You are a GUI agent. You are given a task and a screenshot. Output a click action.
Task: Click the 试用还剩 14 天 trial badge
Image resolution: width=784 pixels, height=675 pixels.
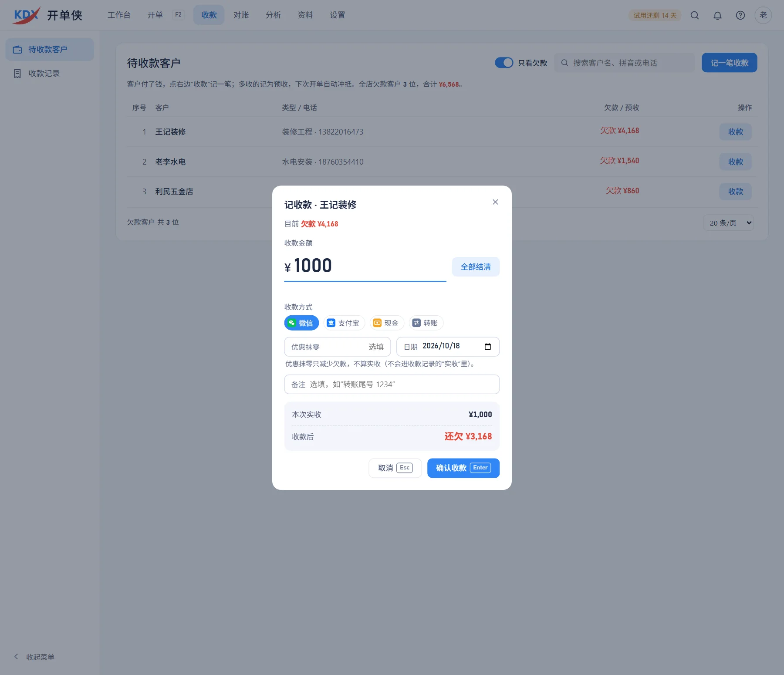pyautogui.click(x=655, y=15)
